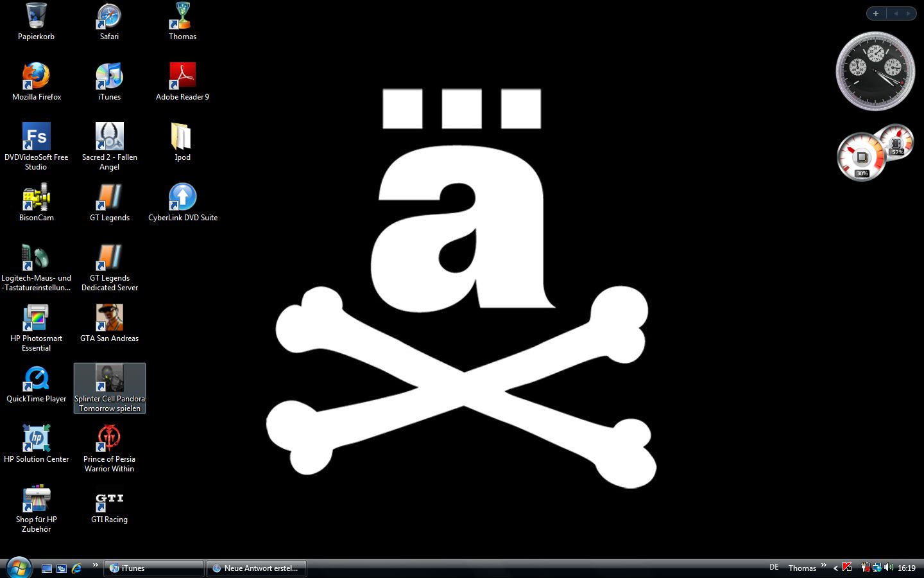Select the Sacred 2 - Fallen Angel shortcut

(x=109, y=147)
